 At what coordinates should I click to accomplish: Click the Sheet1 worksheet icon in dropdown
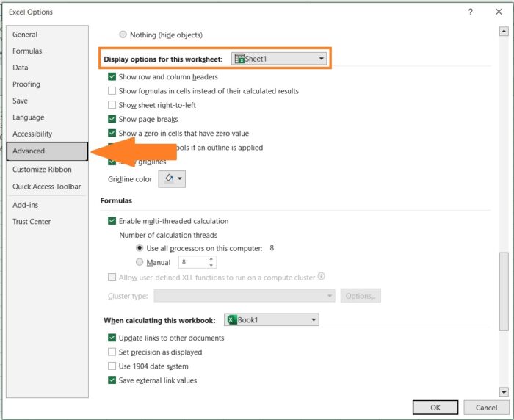click(x=239, y=59)
